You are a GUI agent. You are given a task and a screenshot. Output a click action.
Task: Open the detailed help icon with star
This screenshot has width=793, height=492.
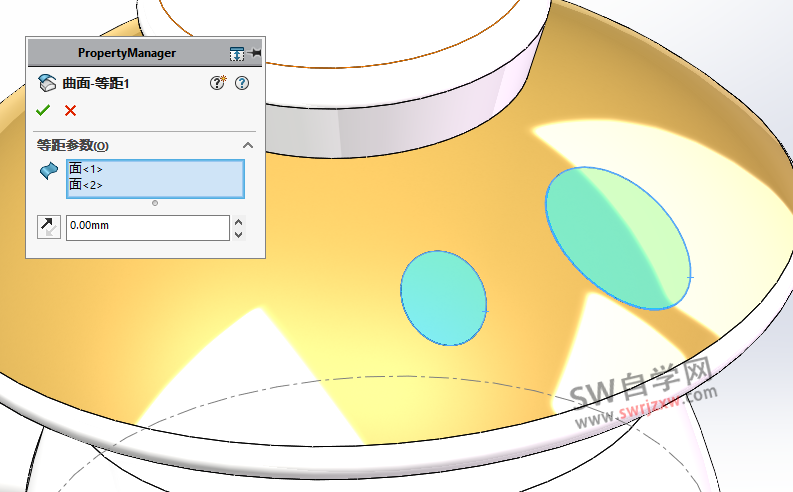tap(217, 83)
